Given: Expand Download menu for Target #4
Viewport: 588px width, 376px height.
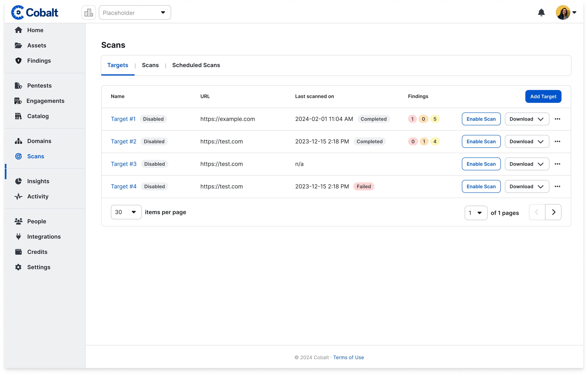Looking at the screenshot, I should click(x=527, y=186).
